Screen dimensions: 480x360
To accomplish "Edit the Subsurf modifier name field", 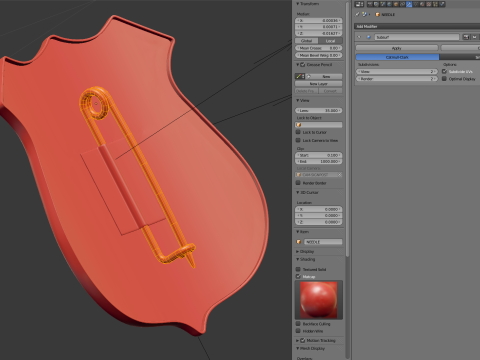I will [417, 37].
